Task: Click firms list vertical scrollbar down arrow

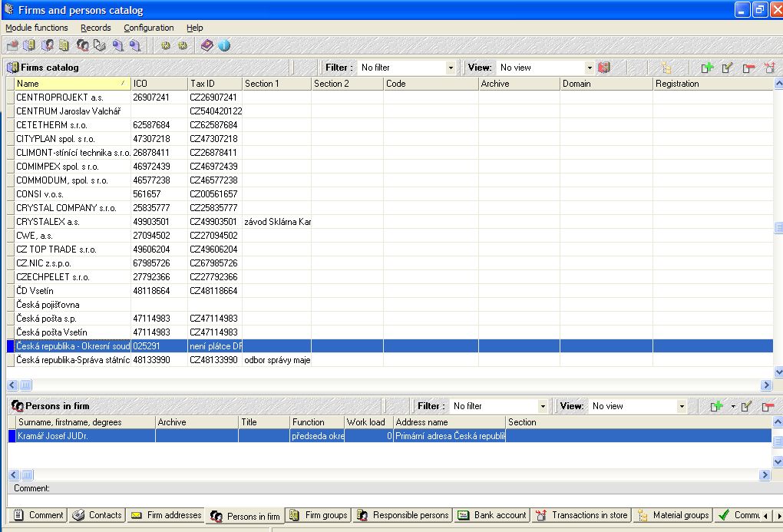Action: (x=778, y=372)
